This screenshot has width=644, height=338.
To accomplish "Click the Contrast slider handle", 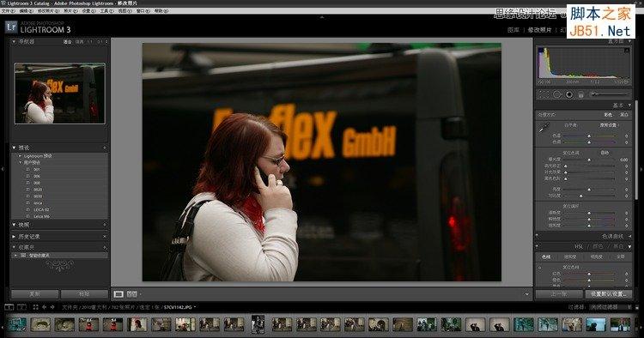I will click(580, 196).
